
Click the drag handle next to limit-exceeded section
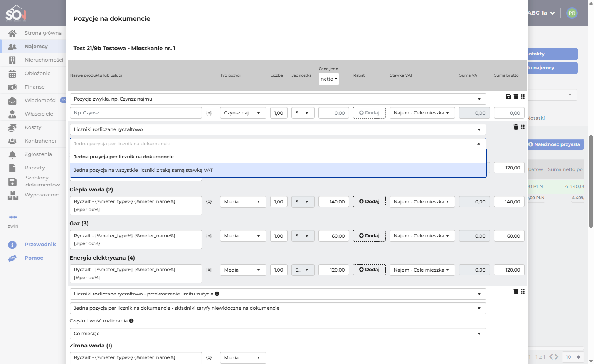(523, 292)
